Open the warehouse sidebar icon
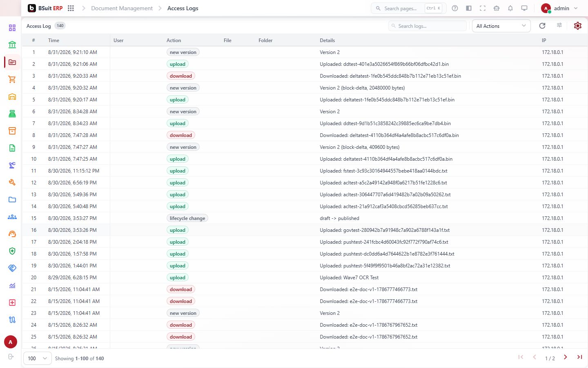The image size is (588, 368). point(12,96)
